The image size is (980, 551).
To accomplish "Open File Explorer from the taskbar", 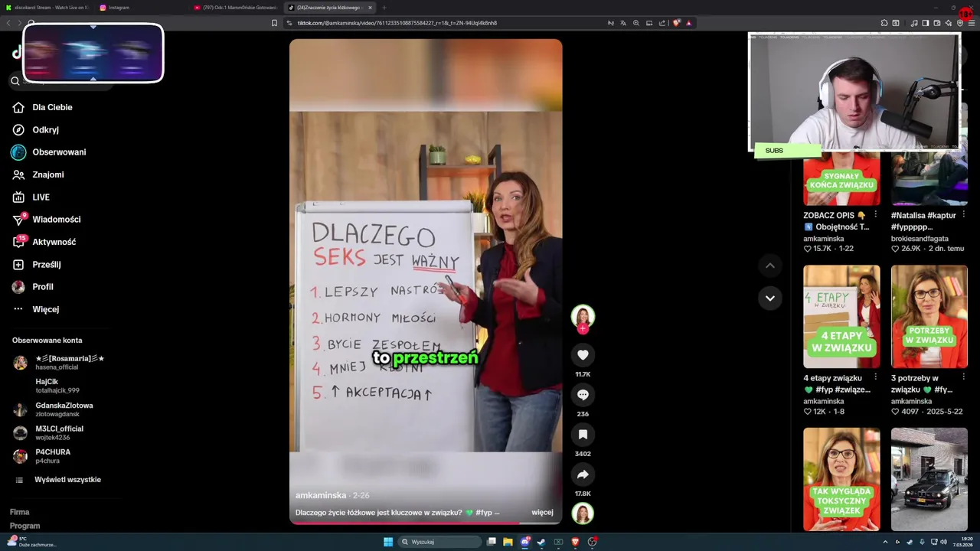I will (x=508, y=542).
